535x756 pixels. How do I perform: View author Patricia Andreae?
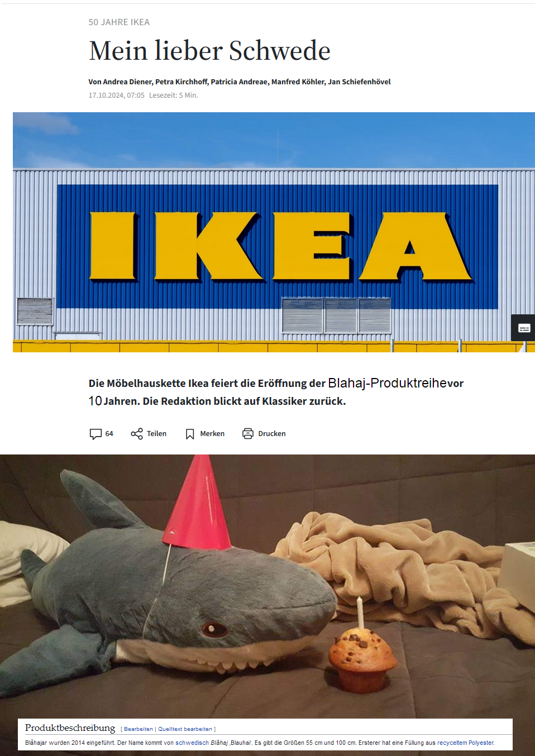240,82
